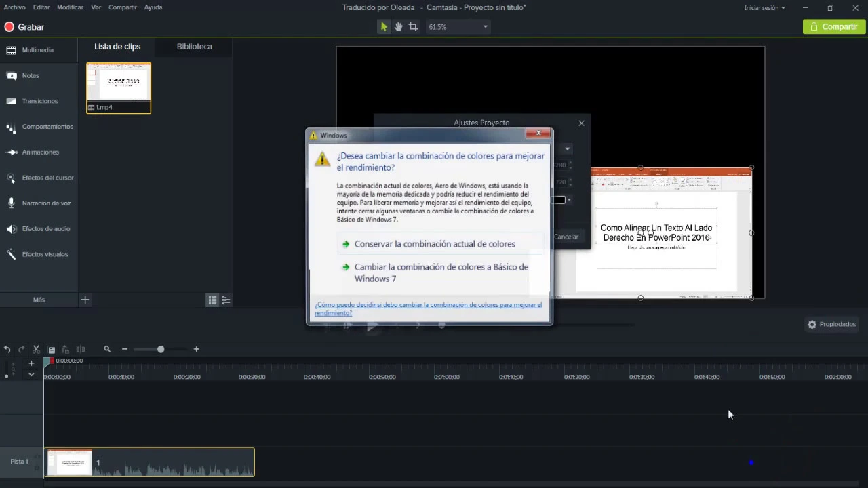The height and width of the screenshot is (488, 868).
Task: Open the Iniciar sesión dropdown
Action: (x=765, y=8)
